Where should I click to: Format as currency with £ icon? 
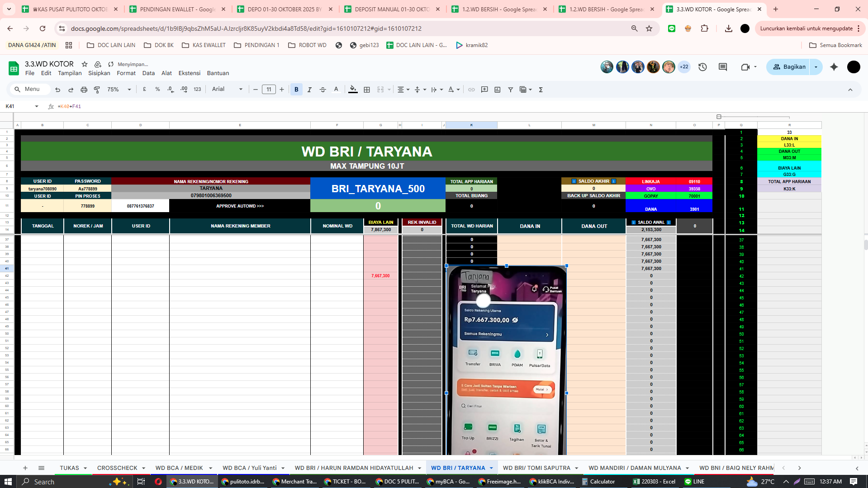[144, 90]
